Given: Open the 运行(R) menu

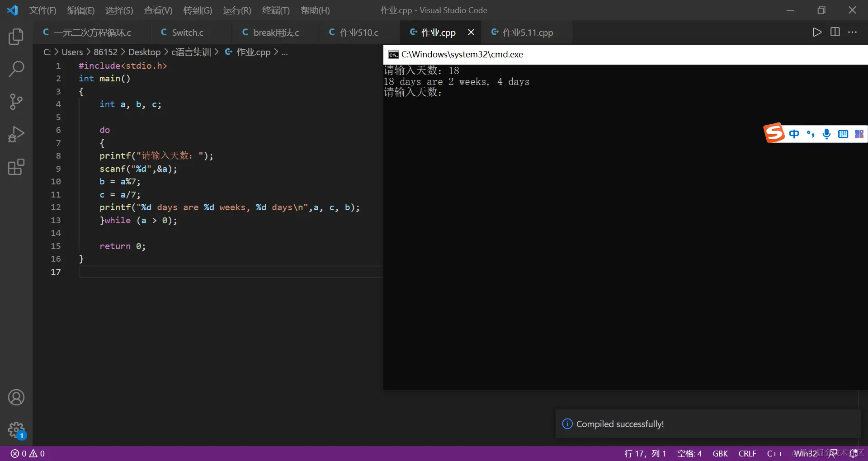Looking at the screenshot, I should pos(237,10).
